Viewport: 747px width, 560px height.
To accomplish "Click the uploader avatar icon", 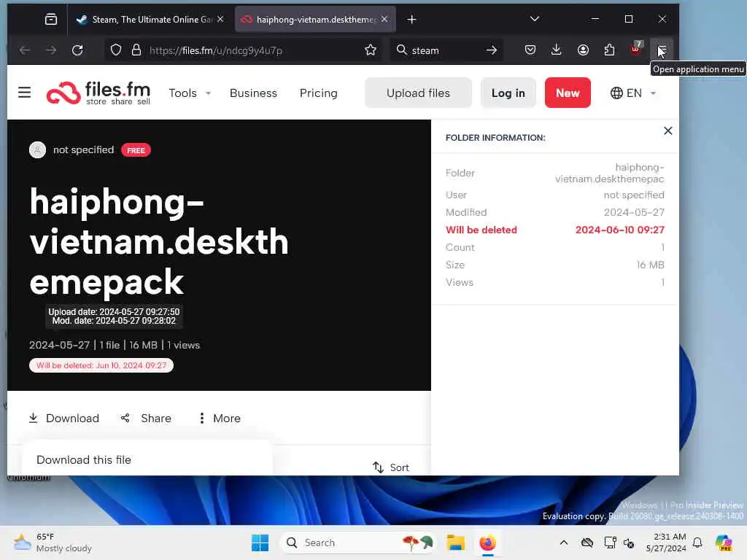I will coord(38,150).
